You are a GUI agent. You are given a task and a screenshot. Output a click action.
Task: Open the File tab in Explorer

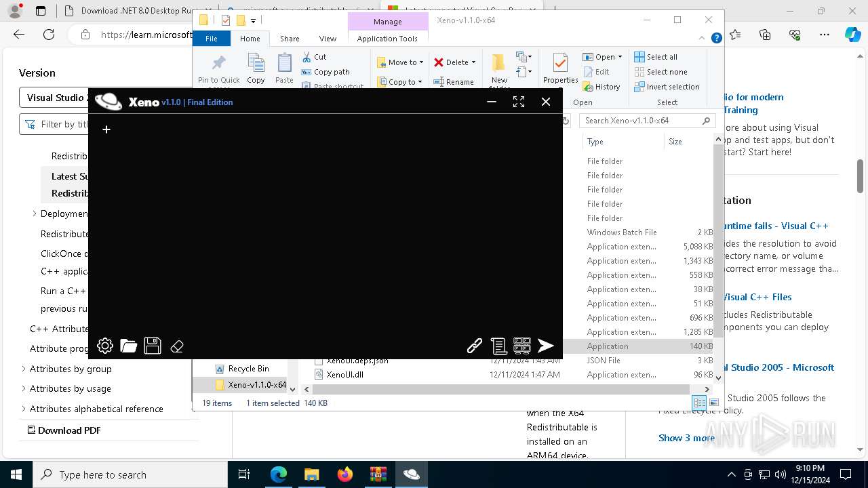pos(212,39)
